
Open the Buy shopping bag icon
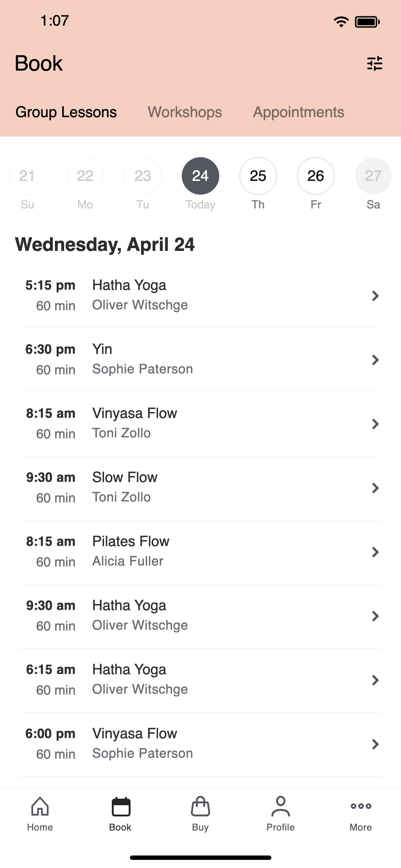(x=200, y=806)
